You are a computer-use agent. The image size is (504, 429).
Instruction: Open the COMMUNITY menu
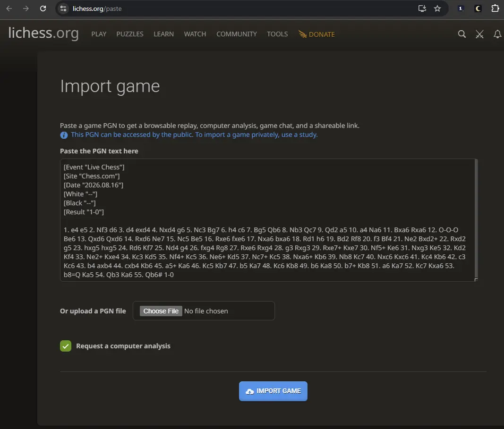[x=237, y=34]
